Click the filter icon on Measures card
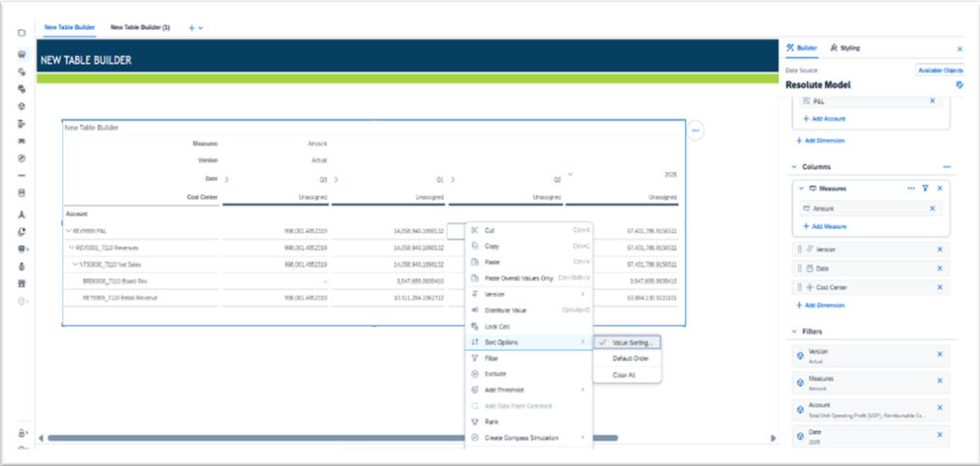980x466 pixels. 925,188
